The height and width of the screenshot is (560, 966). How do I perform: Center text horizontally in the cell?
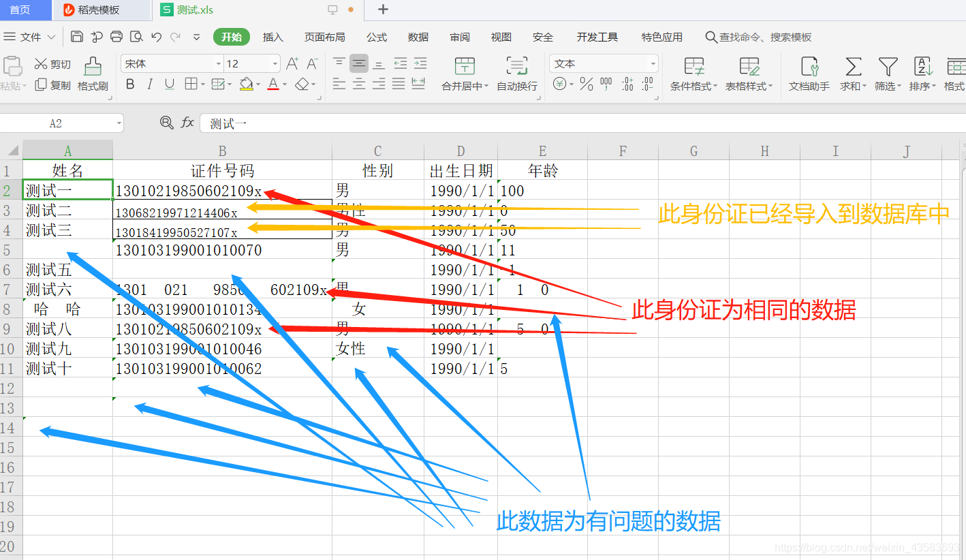click(359, 84)
